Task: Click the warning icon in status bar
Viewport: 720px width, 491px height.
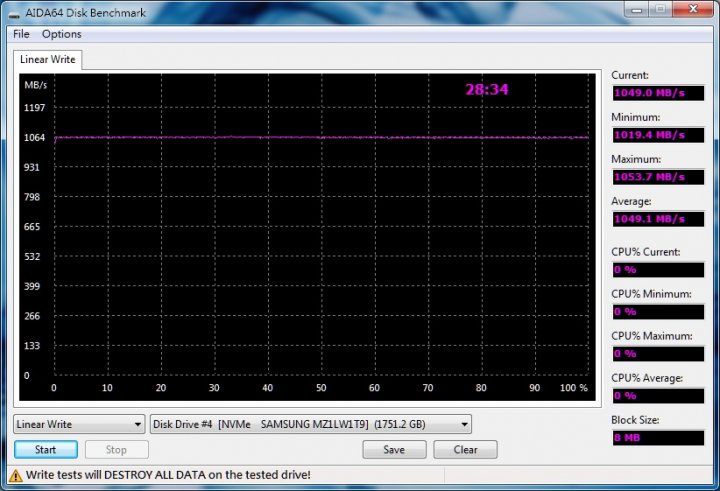Action: 15,475
